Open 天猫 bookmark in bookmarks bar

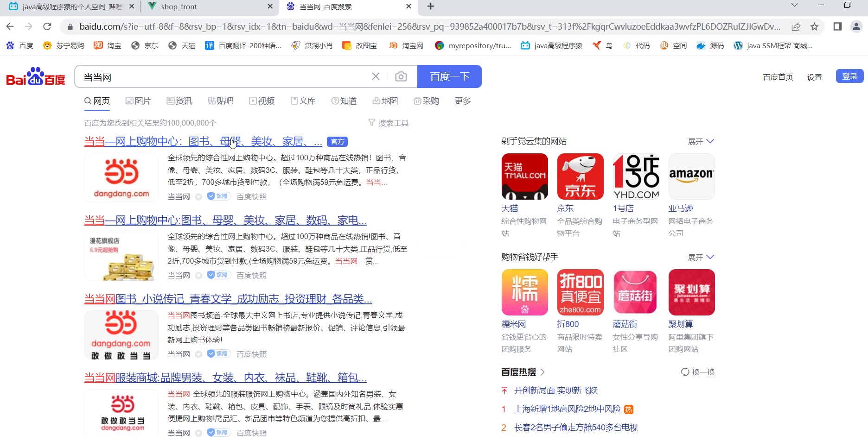[182, 45]
